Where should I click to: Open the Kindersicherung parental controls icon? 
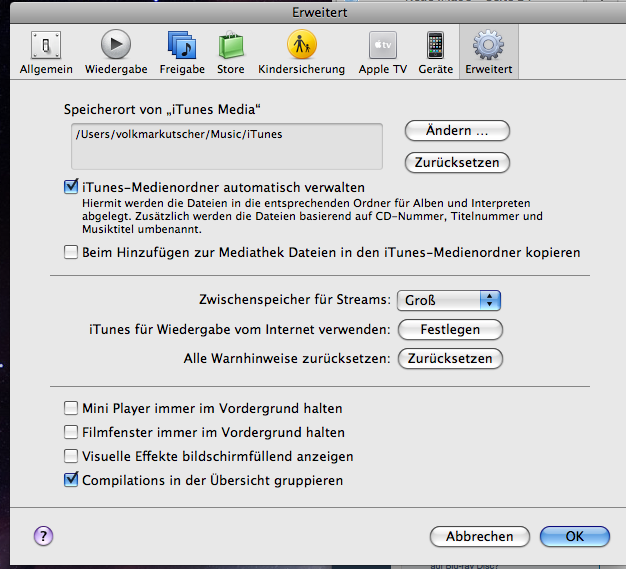301,44
